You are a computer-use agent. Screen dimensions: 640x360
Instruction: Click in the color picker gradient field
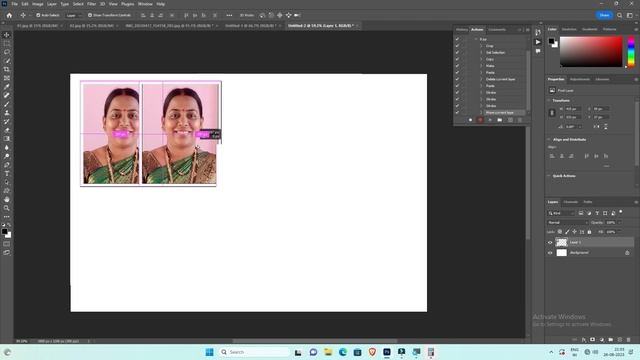[x=591, y=51]
